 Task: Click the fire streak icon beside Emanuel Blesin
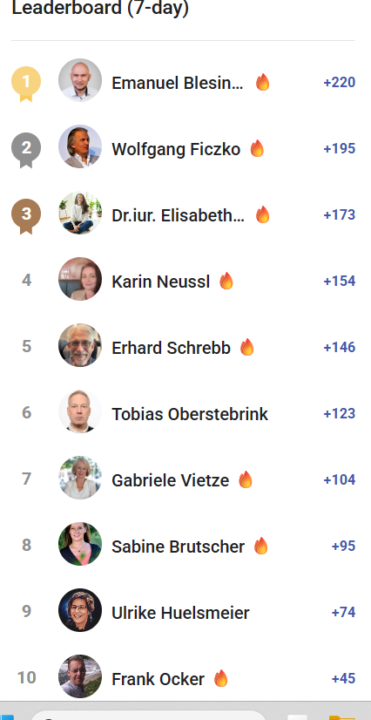click(x=263, y=82)
